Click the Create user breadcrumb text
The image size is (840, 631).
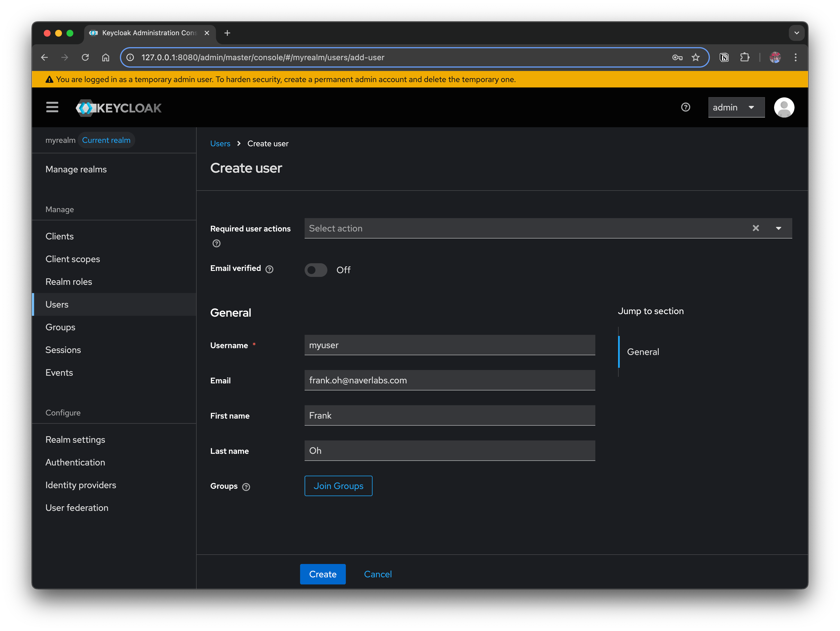point(268,143)
